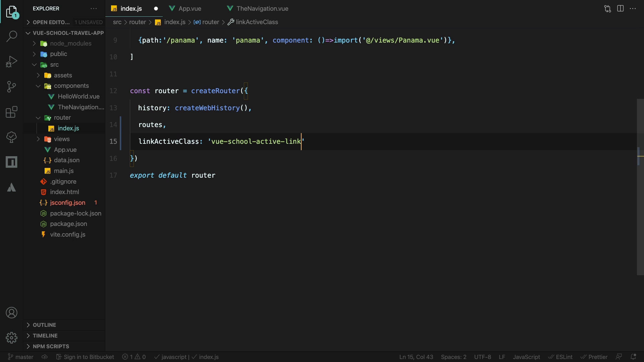Expand the views folder
This screenshot has height=362, width=644.
[x=64, y=139]
